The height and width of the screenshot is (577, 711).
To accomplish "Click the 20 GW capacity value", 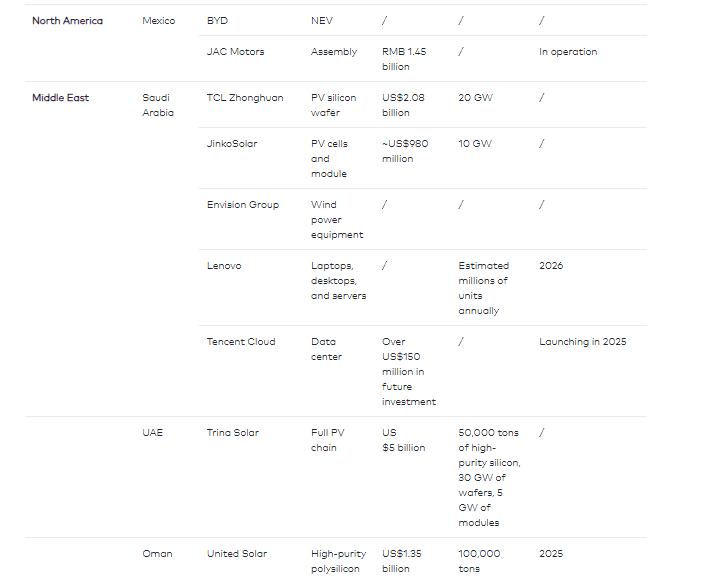I will (475, 98).
